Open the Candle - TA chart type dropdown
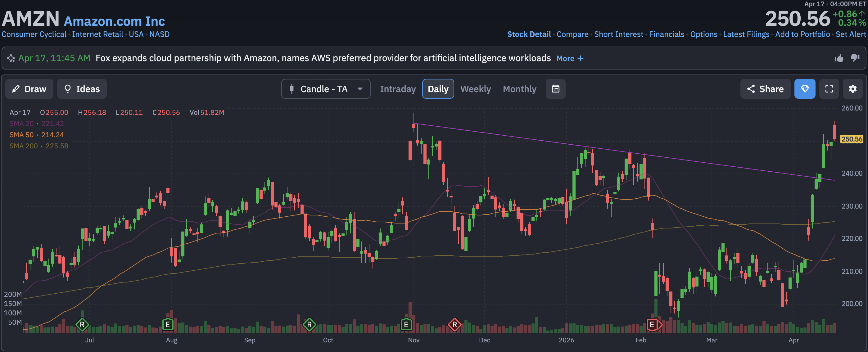 point(325,89)
